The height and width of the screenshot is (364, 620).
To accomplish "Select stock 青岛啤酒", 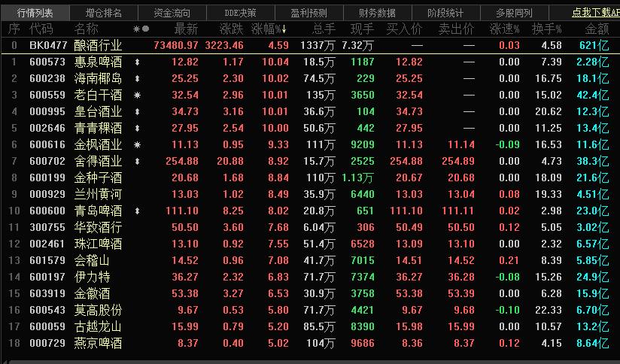I will tap(98, 211).
